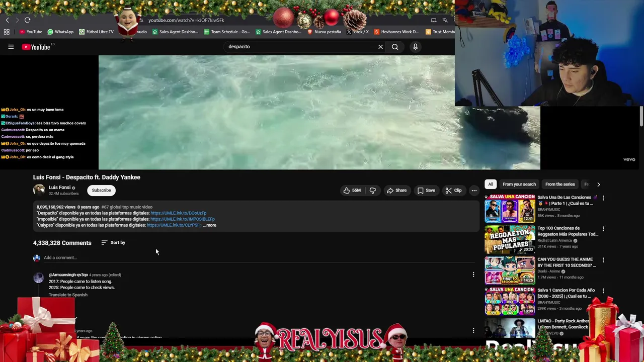Open options for the second comment
The height and width of the screenshot is (362, 644).
tap(473, 330)
